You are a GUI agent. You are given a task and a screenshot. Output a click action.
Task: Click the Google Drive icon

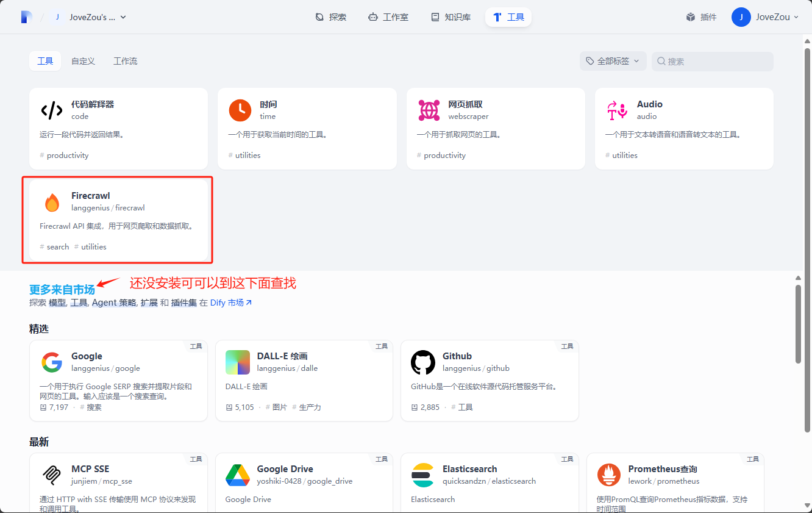(x=238, y=475)
